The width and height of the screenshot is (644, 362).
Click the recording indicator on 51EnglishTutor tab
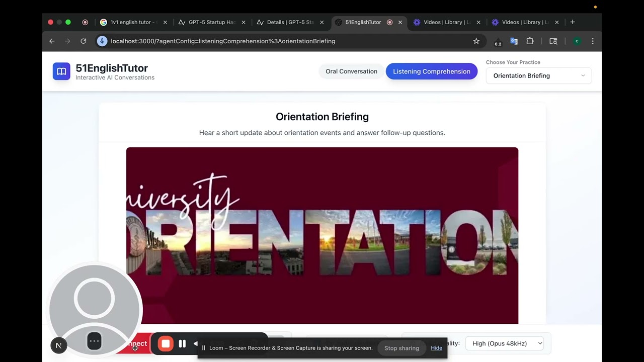click(389, 22)
